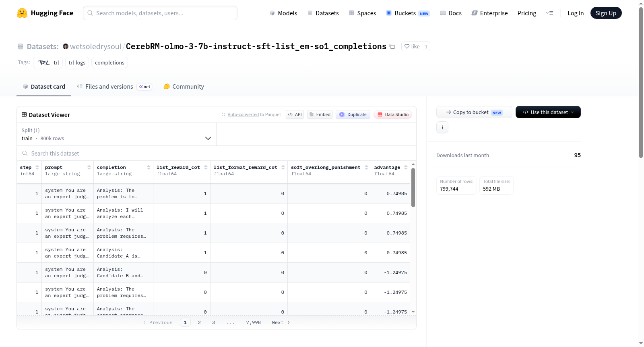Open the Models menu item

(x=283, y=13)
